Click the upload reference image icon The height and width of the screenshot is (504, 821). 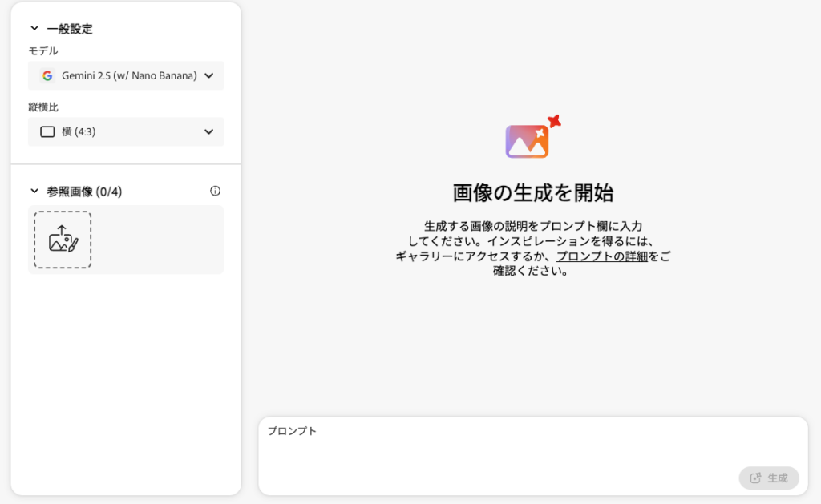pos(63,240)
